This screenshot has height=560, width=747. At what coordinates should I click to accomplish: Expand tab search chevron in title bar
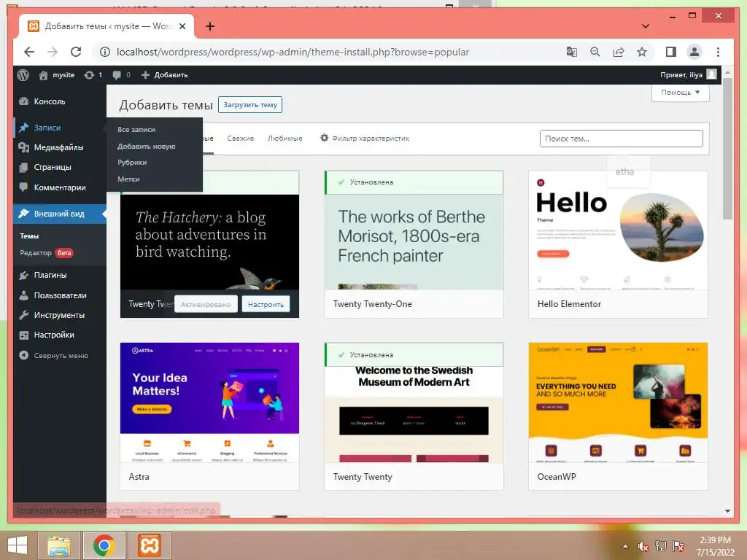(646, 26)
